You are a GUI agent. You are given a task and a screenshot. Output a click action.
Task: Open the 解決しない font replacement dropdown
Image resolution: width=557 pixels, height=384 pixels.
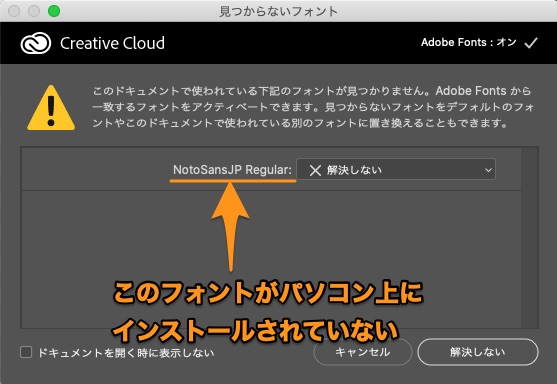396,169
